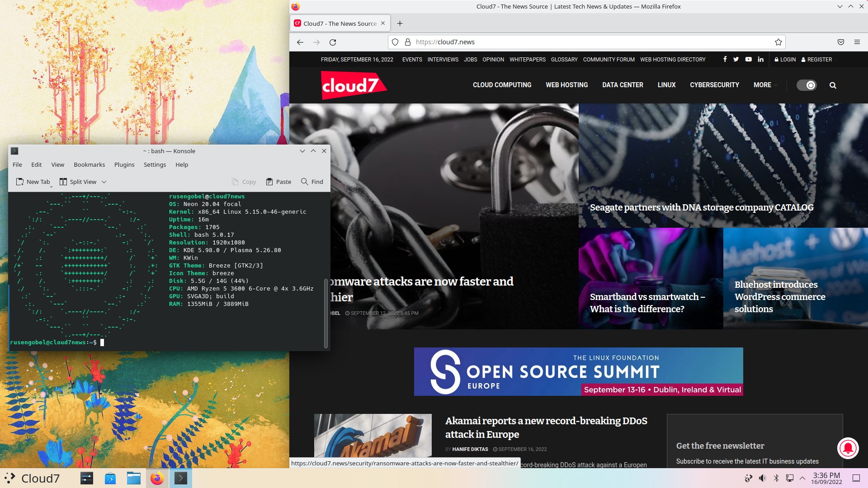Open the INTERVIEWS link
This screenshot has height=488, width=868.
point(443,60)
